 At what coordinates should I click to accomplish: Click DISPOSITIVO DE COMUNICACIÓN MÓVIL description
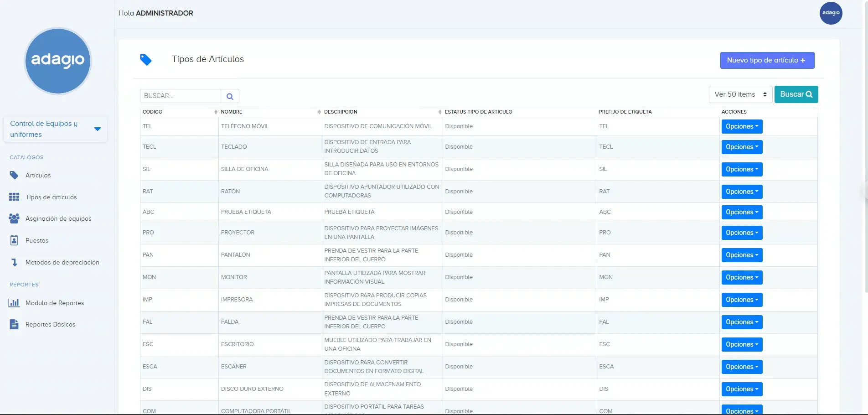pos(378,126)
